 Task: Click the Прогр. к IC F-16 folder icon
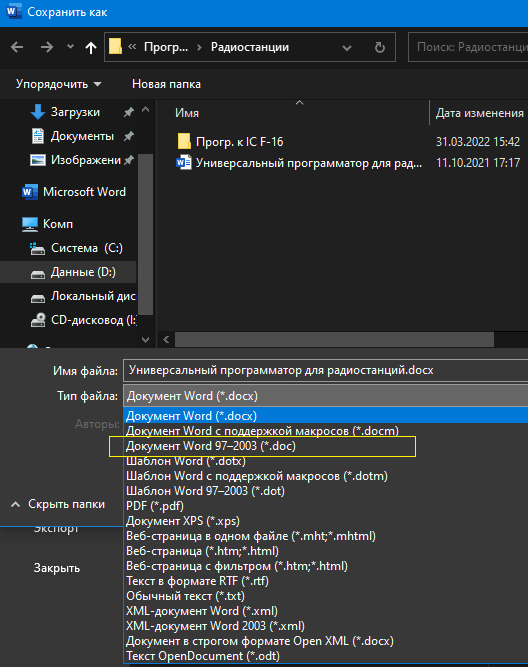[184, 141]
